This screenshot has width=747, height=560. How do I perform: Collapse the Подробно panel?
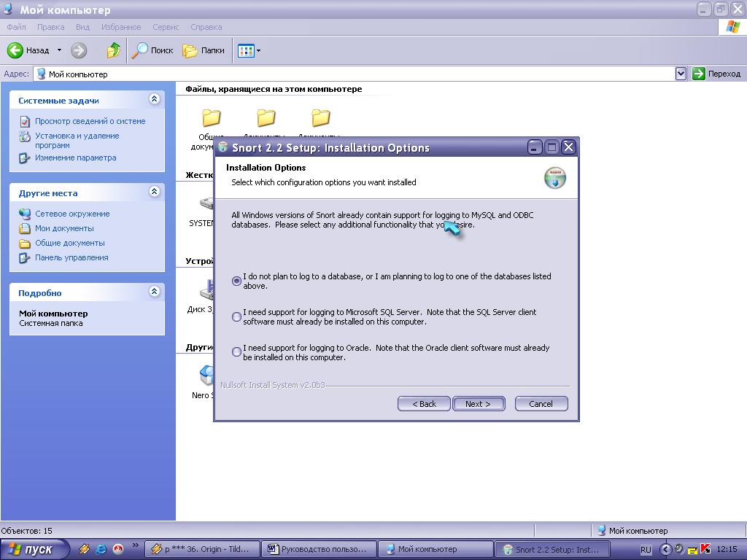pyautogui.click(x=154, y=292)
